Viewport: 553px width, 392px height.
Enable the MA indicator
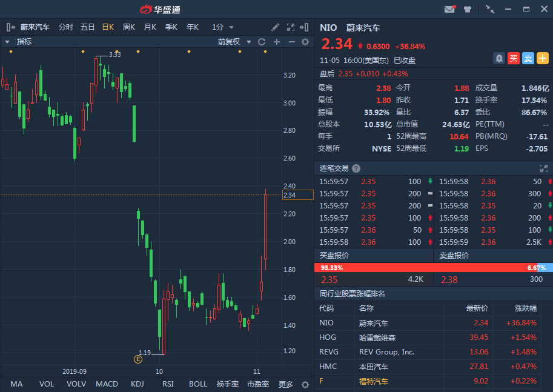16,384
